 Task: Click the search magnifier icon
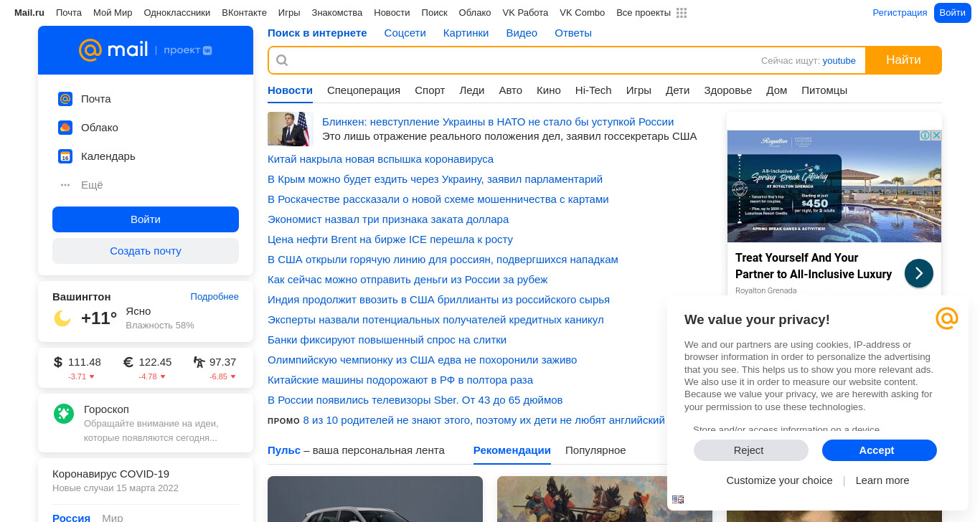(282, 60)
